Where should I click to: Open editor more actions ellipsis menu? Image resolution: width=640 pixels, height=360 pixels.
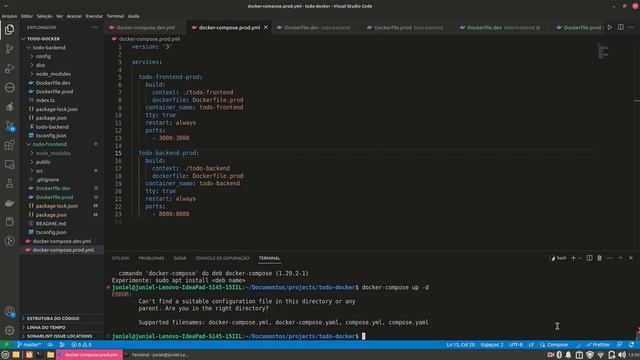(631, 27)
